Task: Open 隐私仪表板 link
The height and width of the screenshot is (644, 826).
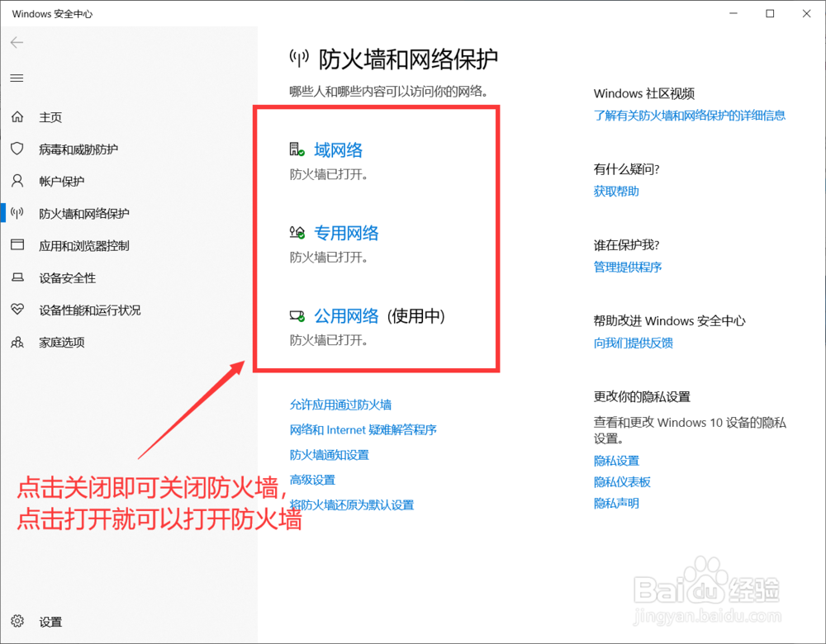Action: tap(621, 481)
